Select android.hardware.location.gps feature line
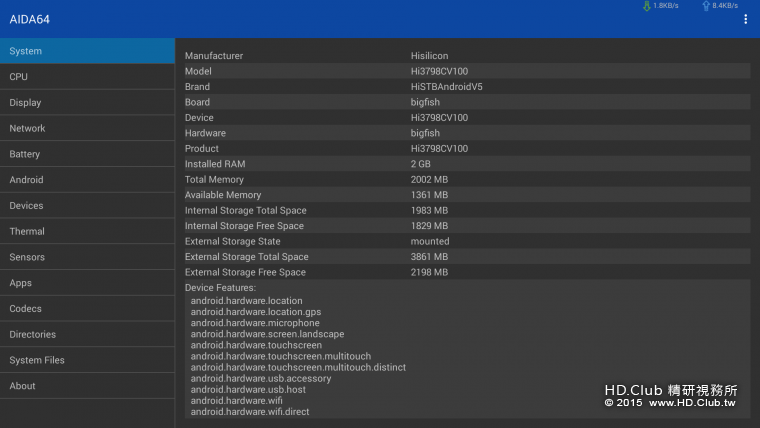 pyautogui.click(x=256, y=312)
